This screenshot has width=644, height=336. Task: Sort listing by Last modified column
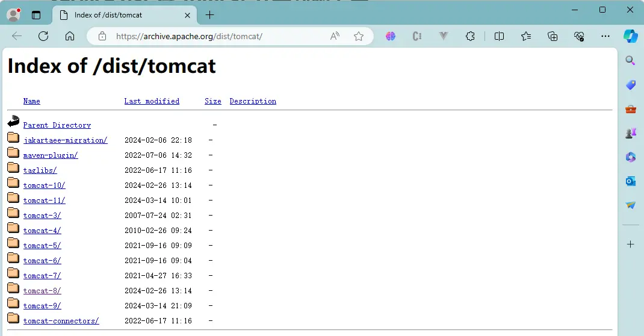tap(152, 101)
